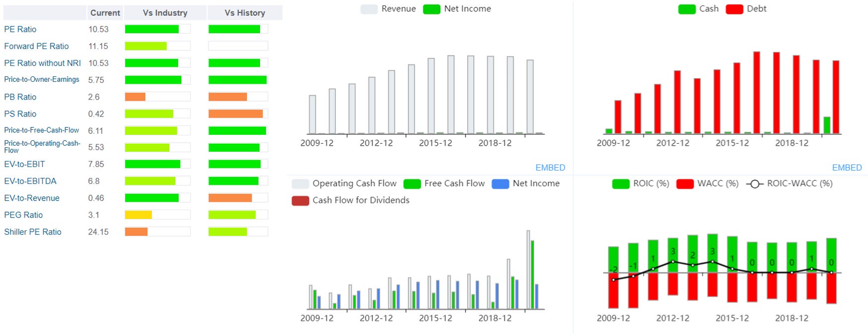Click Forward PE Ratio empty Vs History bar

(x=238, y=46)
